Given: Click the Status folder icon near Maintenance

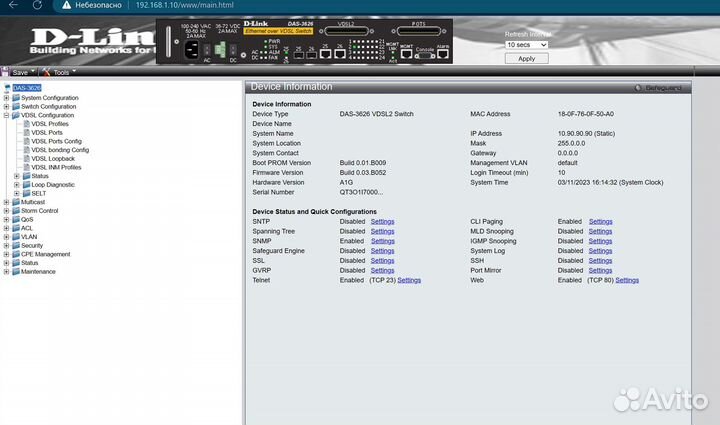Looking at the screenshot, I should pos(16,263).
